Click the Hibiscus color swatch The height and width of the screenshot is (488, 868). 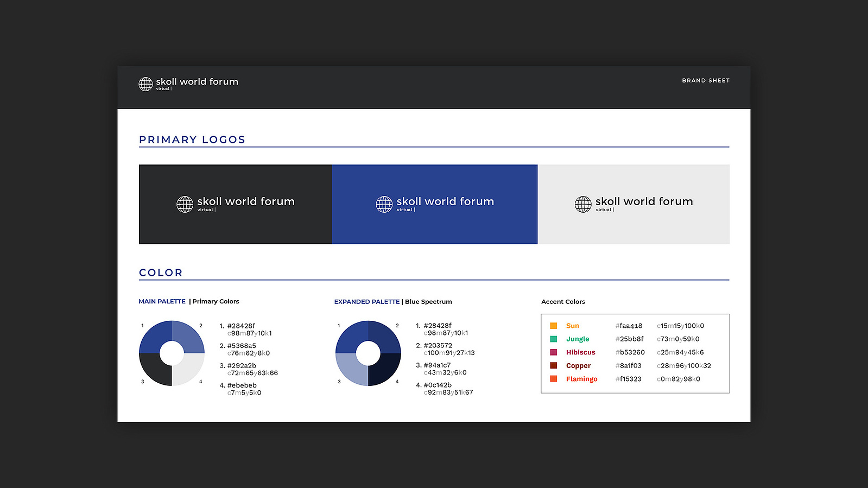[554, 352]
